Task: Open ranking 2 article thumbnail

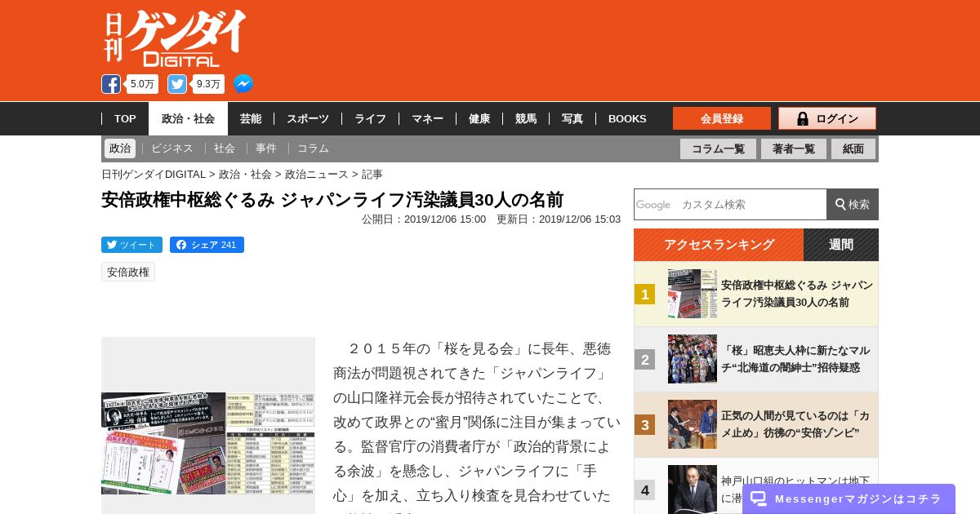Action: pos(693,359)
